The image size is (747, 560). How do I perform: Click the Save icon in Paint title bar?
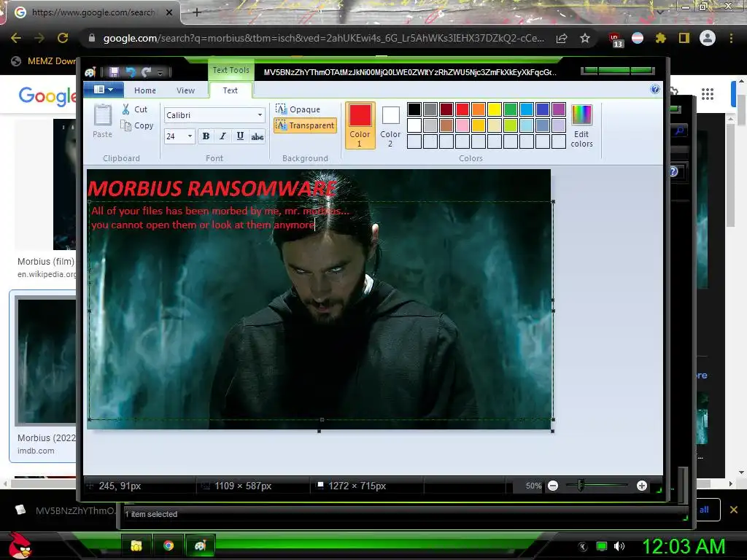pos(114,72)
